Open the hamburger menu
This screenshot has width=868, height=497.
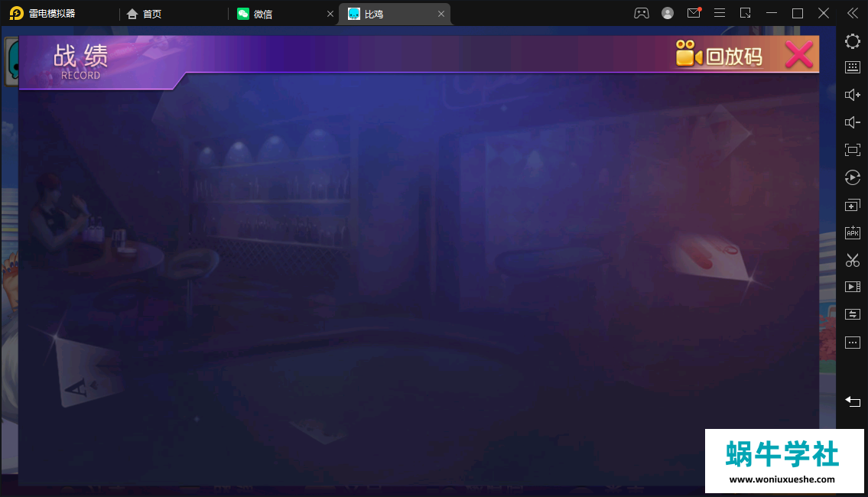pyautogui.click(x=720, y=12)
